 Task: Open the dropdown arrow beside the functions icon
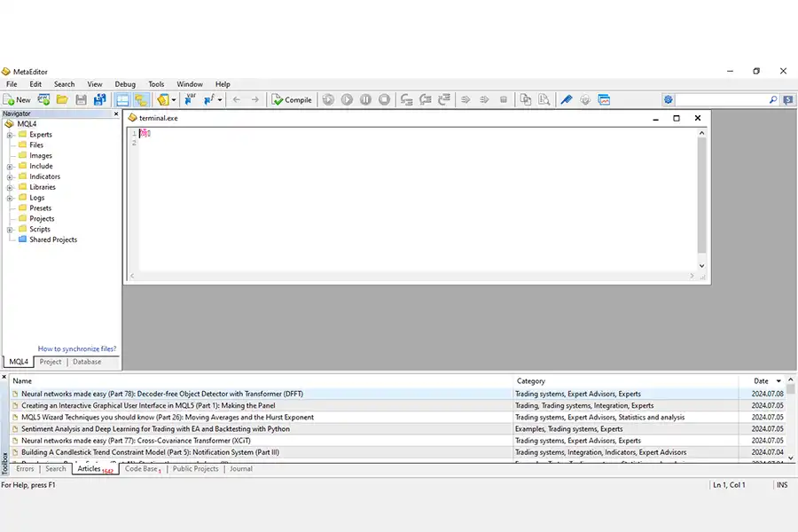tap(220, 100)
